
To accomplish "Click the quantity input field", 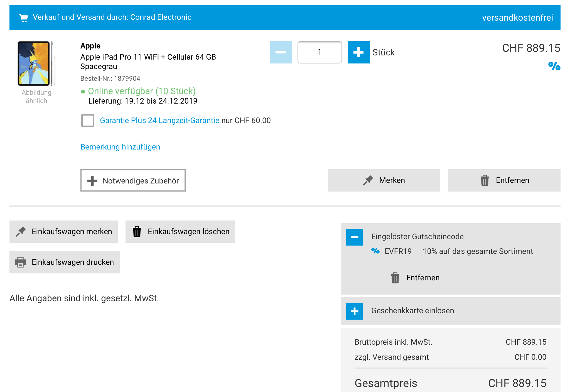I will pos(320,52).
